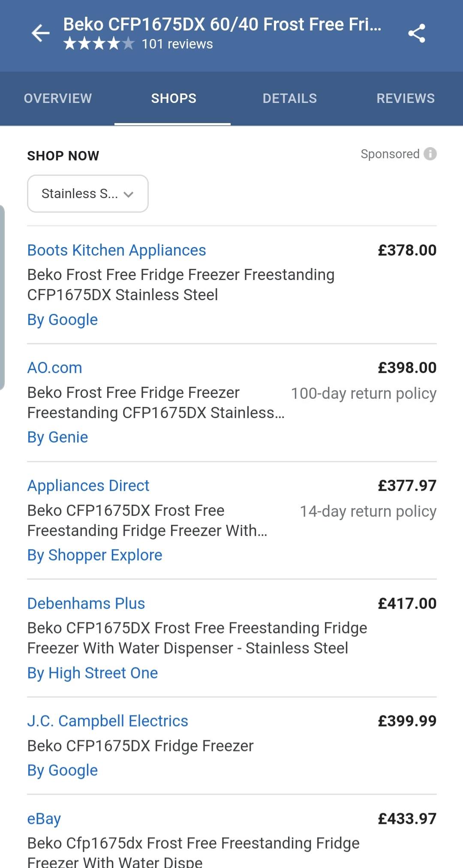Click the By Genie link

57,437
